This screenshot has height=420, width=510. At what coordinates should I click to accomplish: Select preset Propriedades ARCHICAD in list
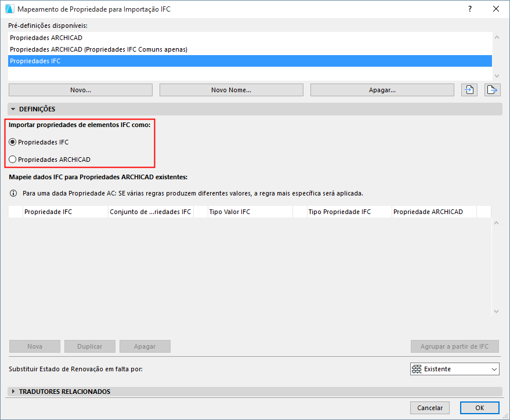pos(250,38)
